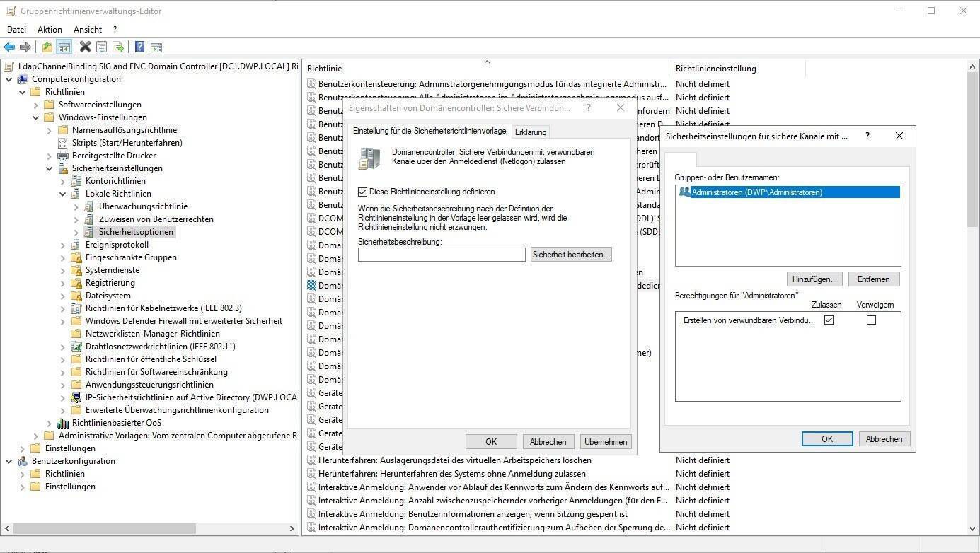Viewport: 980px width, 553px height.
Task: Click the Sicherheitsbeschreibung text field
Action: coord(442,255)
